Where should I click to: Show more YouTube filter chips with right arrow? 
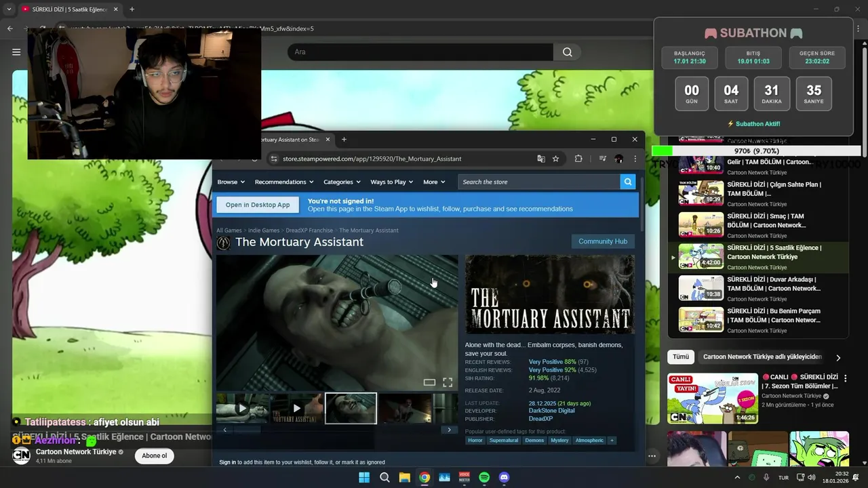838,357
